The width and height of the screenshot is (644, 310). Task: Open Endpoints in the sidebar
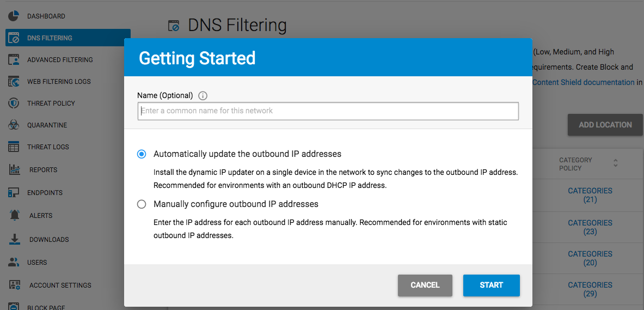(45, 192)
